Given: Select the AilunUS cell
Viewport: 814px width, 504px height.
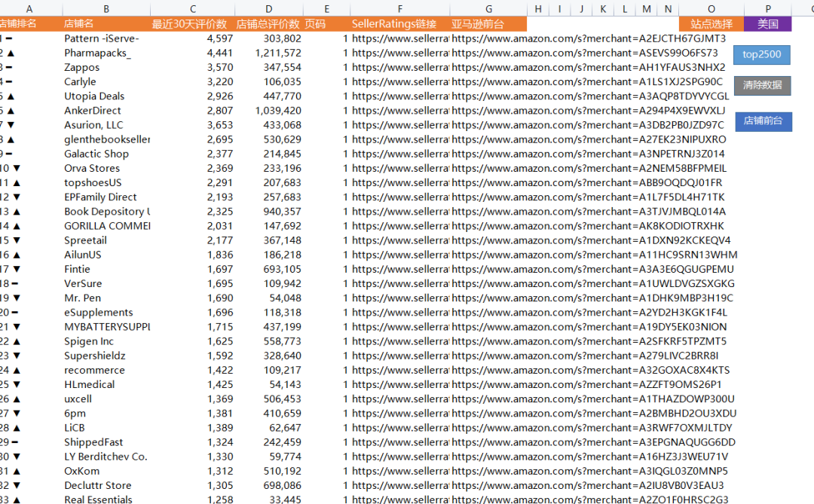Looking at the screenshot, I should click(x=106, y=255).
